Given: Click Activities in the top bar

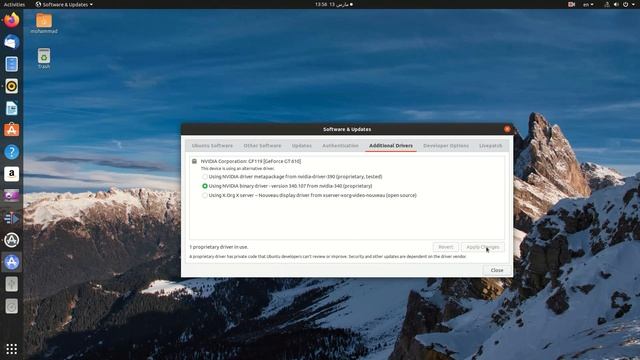Looking at the screenshot, I should click(x=14, y=4).
